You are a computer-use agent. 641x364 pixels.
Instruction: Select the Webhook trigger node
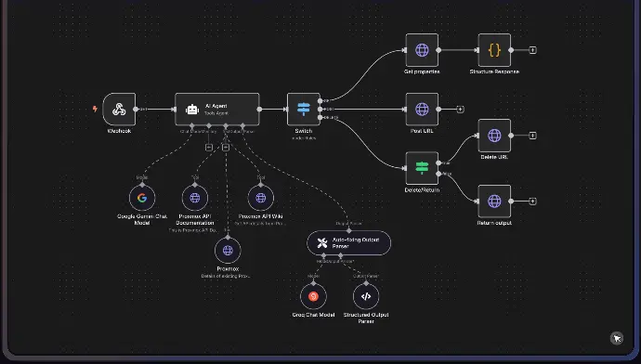(119, 109)
